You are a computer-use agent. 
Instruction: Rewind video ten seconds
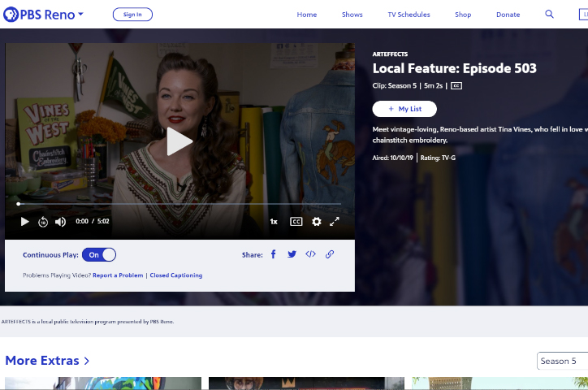coord(43,222)
